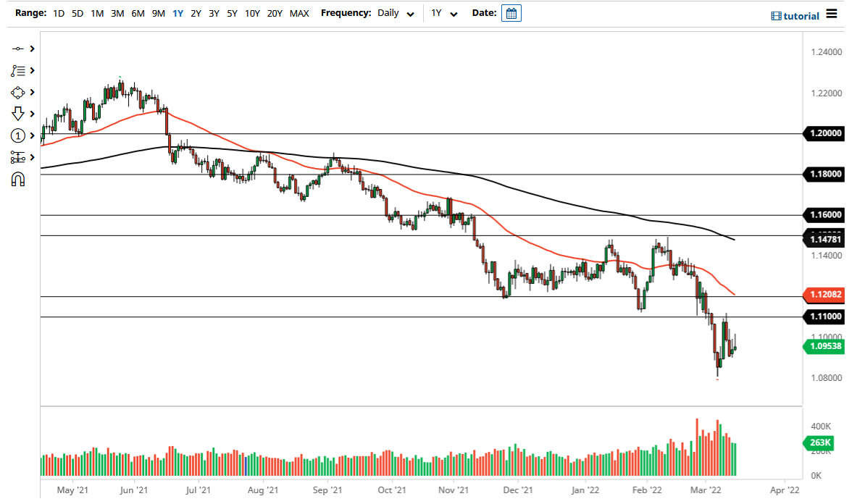Open the hamburger menu
852x504 pixels.
point(830,14)
